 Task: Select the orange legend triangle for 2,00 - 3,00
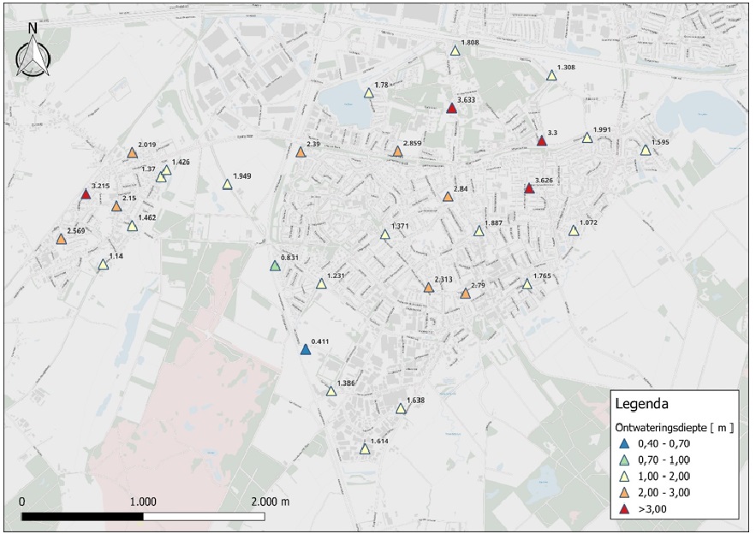[625, 493]
